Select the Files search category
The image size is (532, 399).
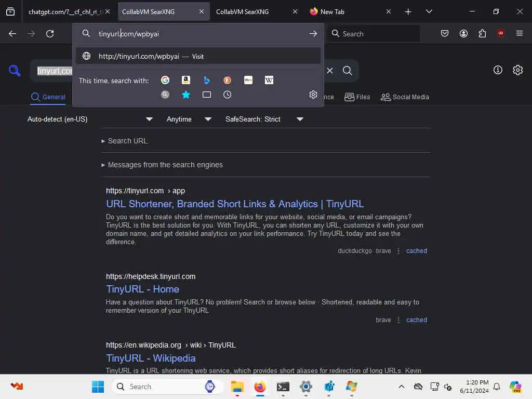357,97
